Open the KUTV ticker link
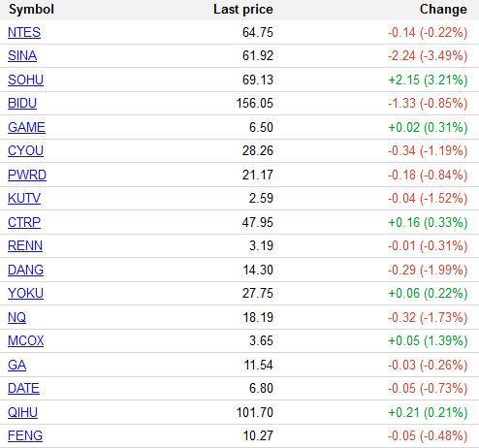Viewport: 479px width, 448px height. point(24,198)
